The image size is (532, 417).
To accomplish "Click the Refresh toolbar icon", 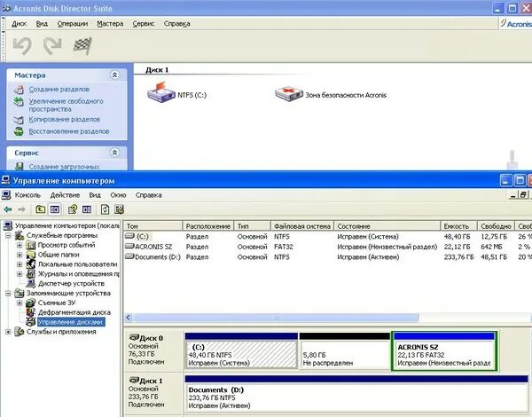I will pos(105,209).
